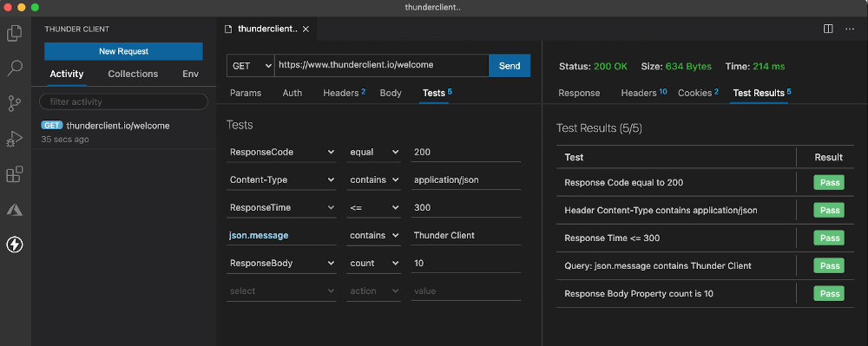Click '35 secs ago' timestamp text

[x=65, y=140]
